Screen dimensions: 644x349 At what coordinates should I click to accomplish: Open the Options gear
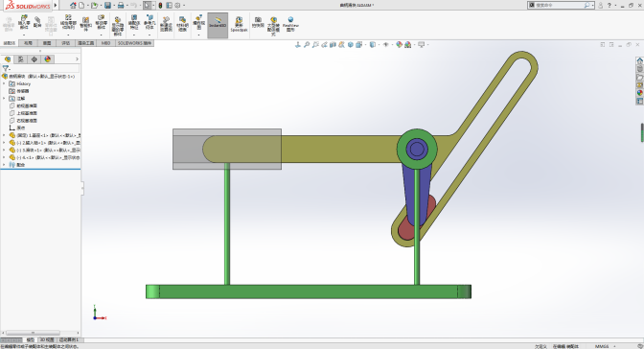(x=177, y=6)
